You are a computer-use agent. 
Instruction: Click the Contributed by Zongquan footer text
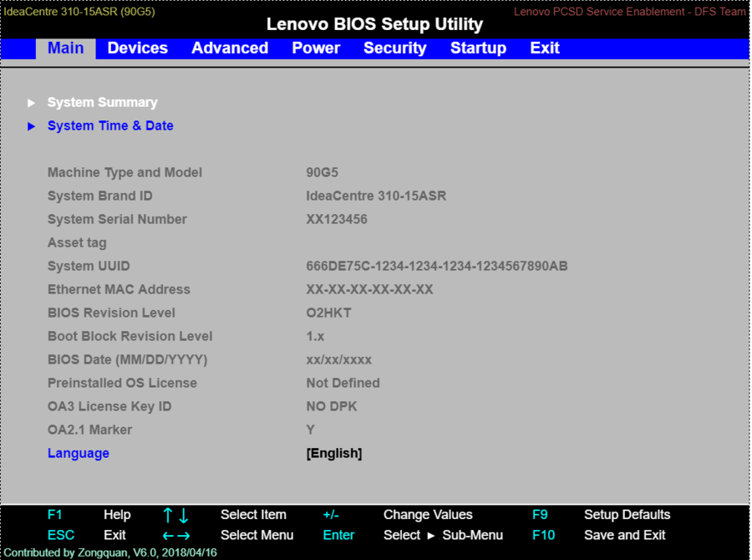109,552
